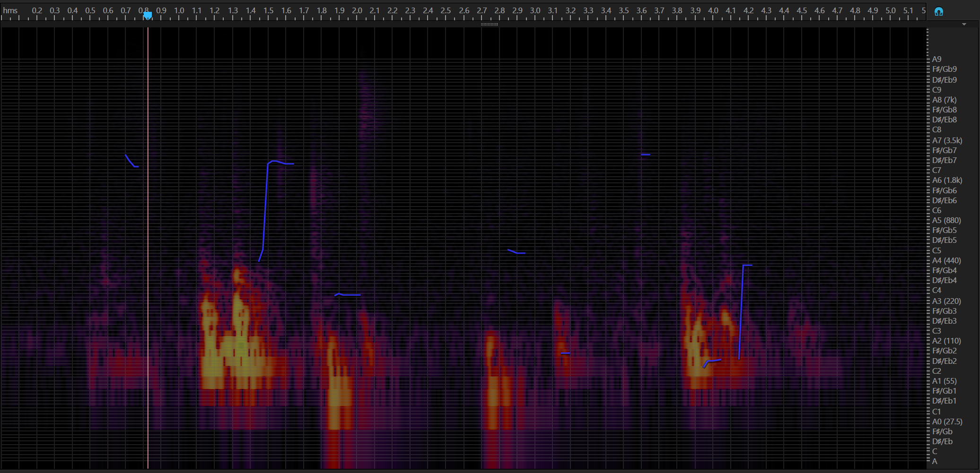The width and height of the screenshot is (980, 473).
Task: Toggle the blue magnet snapping icon
Action: [x=939, y=12]
